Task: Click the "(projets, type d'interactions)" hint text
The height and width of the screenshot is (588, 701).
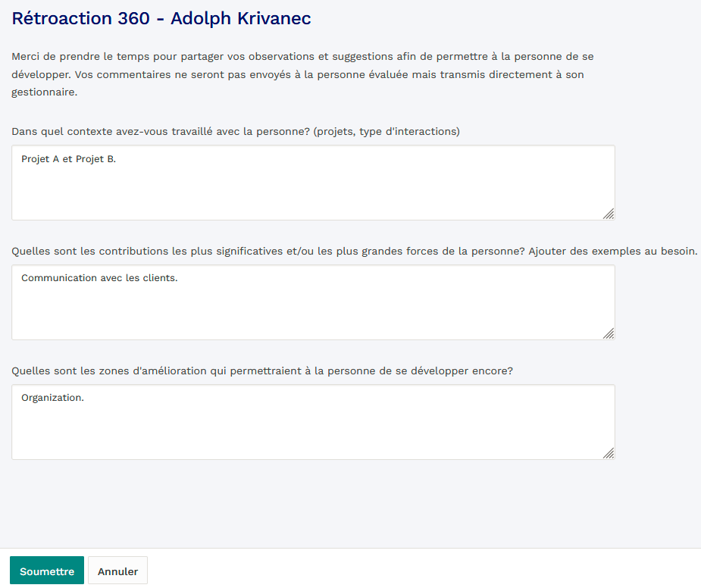Action: [386, 131]
